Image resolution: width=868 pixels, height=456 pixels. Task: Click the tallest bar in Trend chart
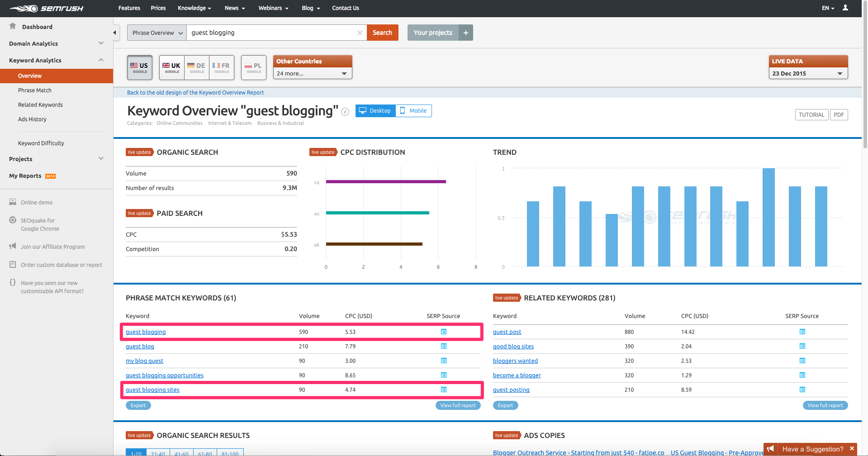pos(768,217)
